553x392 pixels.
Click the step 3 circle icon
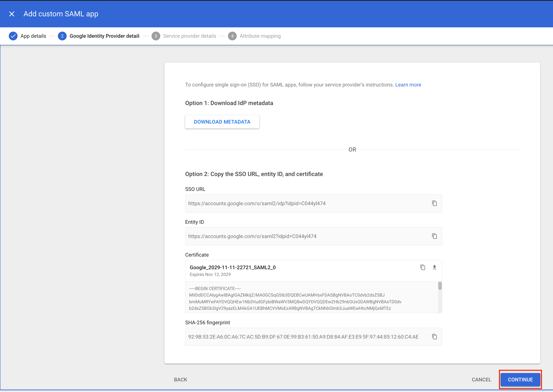pyautogui.click(x=156, y=36)
